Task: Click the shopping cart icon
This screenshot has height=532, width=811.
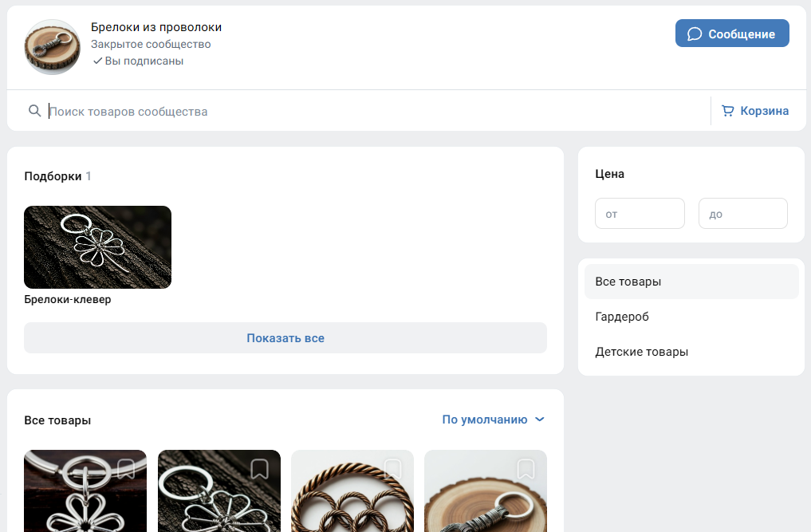Action: [x=727, y=111]
